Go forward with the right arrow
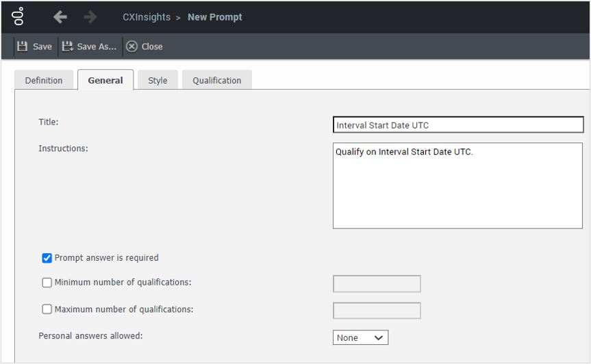The width and height of the screenshot is (591, 364). tap(90, 17)
